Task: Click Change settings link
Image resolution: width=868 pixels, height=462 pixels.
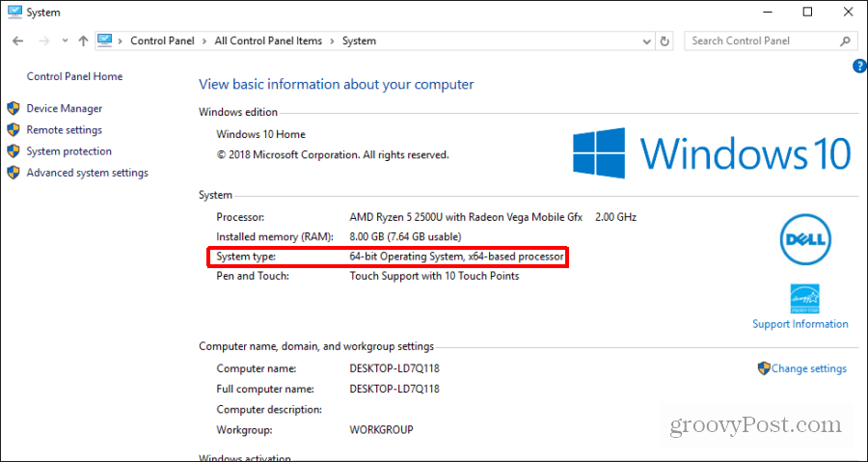Action: (x=809, y=368)
